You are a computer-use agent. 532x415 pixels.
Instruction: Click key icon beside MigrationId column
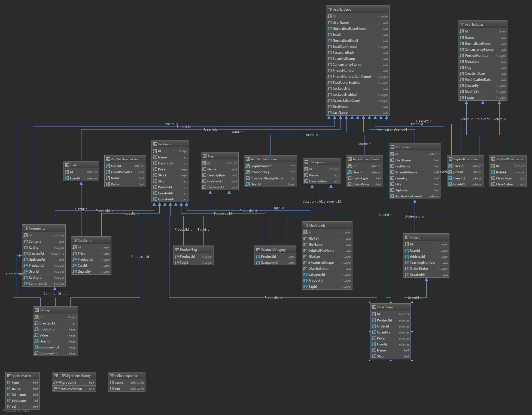point(56,383)
